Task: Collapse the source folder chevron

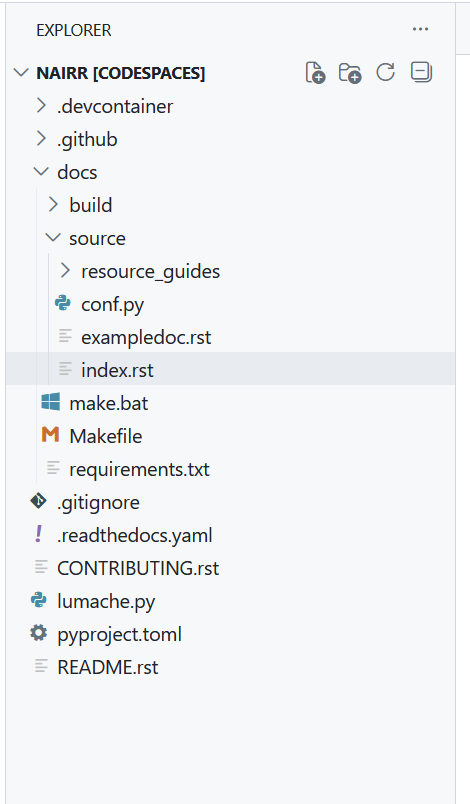Action: (53, 237)
